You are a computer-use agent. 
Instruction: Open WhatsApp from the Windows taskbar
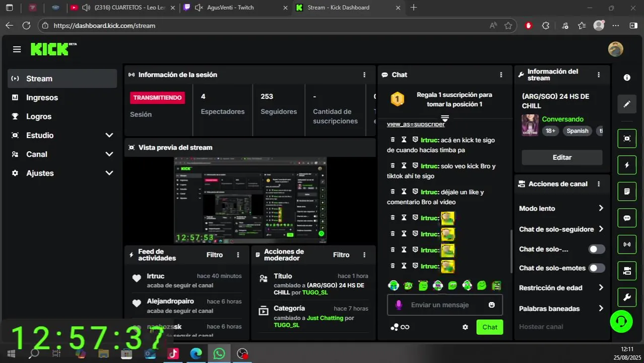(x=219, y=353)
